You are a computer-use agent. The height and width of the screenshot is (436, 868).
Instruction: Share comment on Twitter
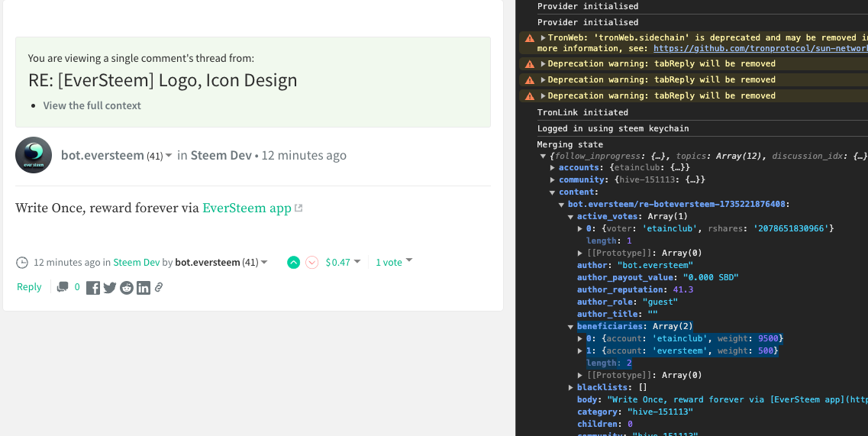click(x=110, y=288)
